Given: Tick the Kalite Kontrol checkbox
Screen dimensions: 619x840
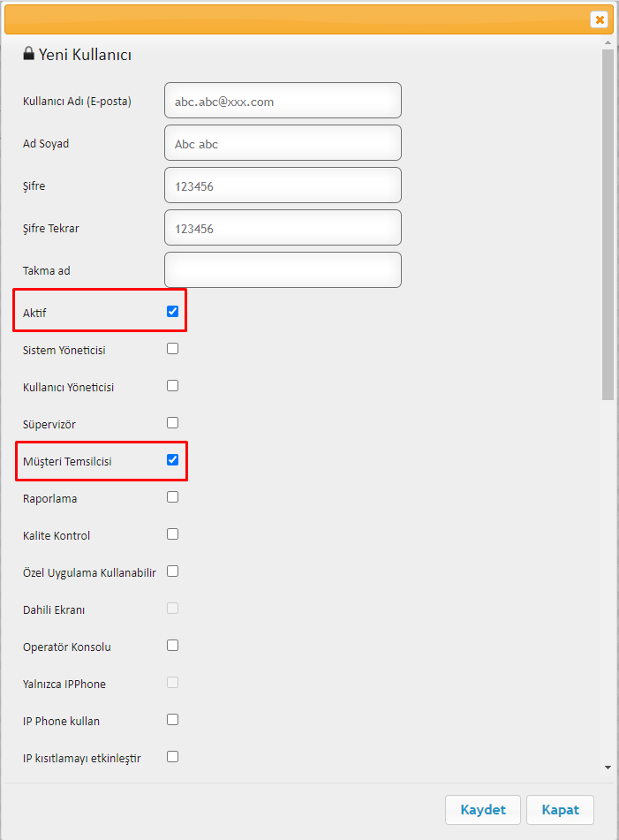Looking at the screenshot, I should point(172,534).
